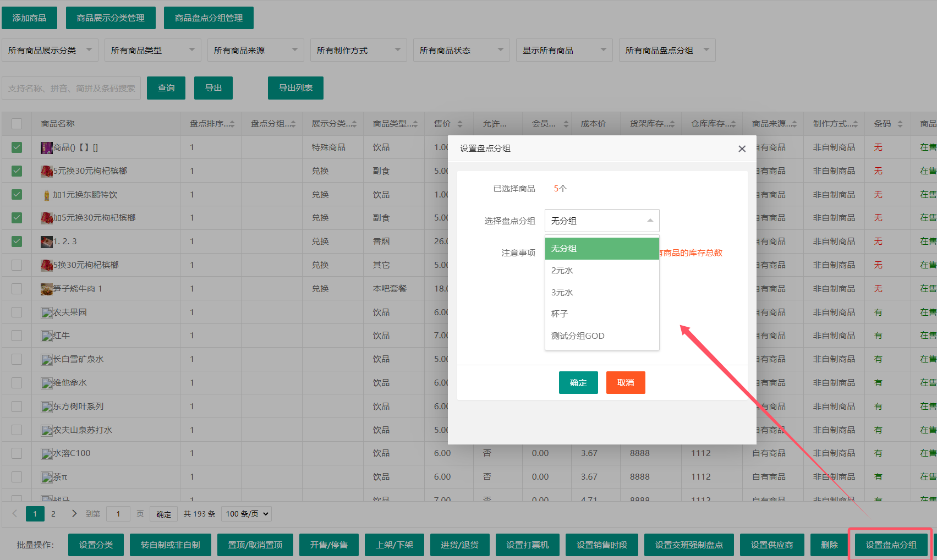Click the product search input field
Screen dimensions: 937x560
(72, 88)
